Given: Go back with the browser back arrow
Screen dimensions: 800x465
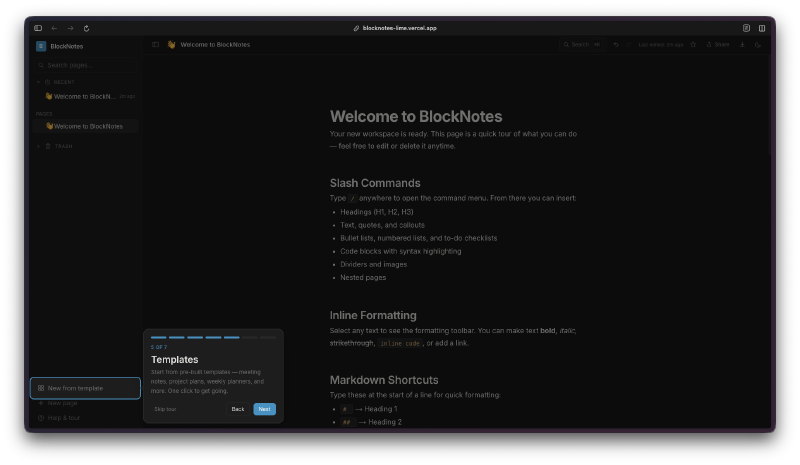Looking at the screenshot, I should click(x=54, y=28).
